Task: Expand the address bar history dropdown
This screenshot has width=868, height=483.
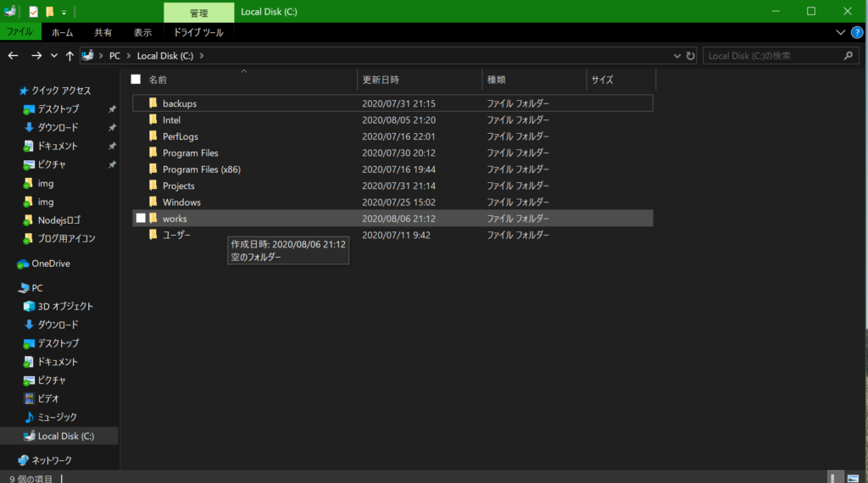Action: click(676, 56)
